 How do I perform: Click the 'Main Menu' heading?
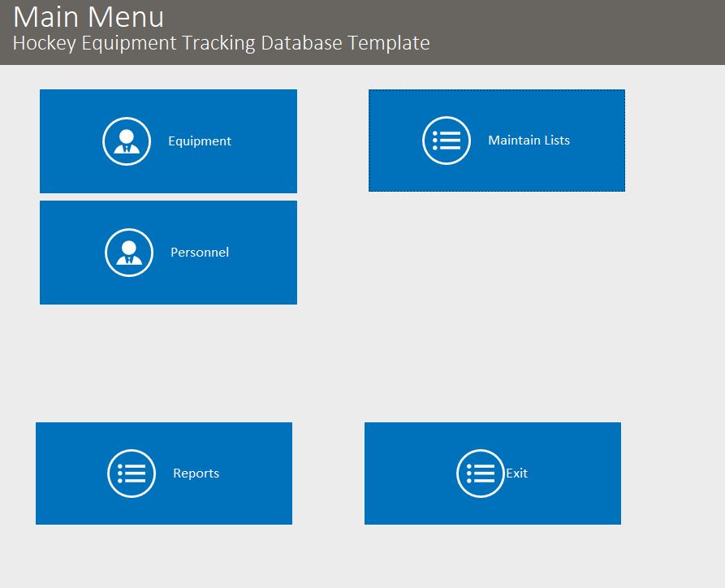click(x=88, y=17)
